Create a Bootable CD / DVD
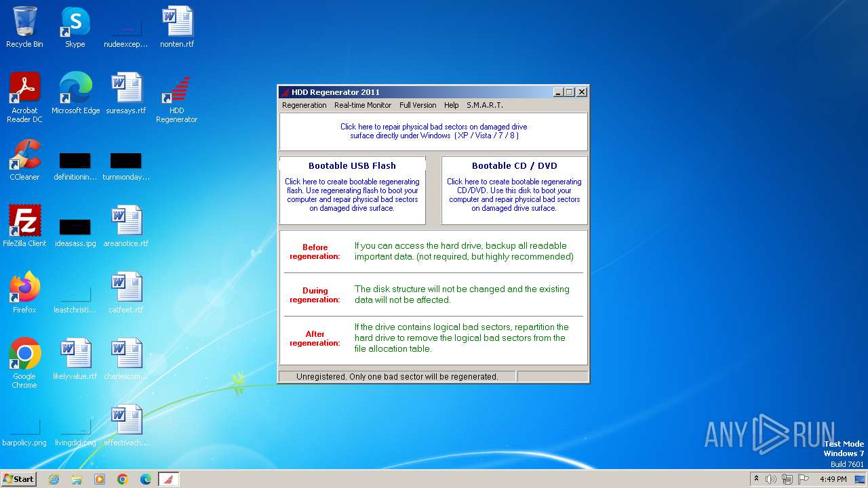This screenshot has width=868, height=488. tap(514, 190)
